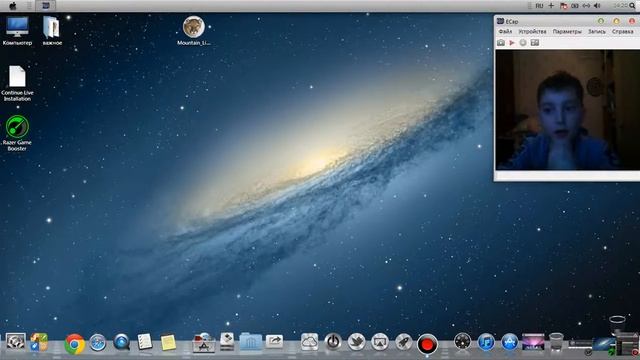This screenshot has height=360, width=640.
Task: Open the Applications folder in the dock
Action: 203,342
